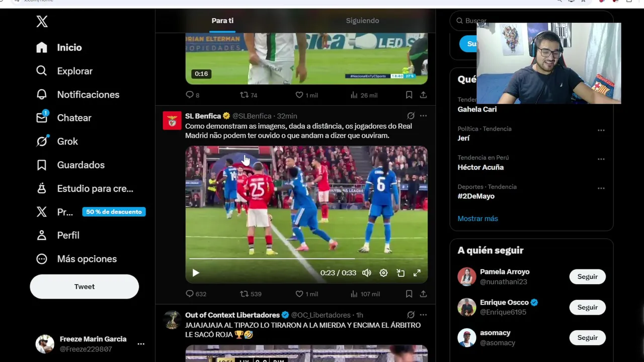Viewport: 644px width, 362px height.
Task: Click Grok explain icon on SL Benfica post
Action: [x=411, y=116]
